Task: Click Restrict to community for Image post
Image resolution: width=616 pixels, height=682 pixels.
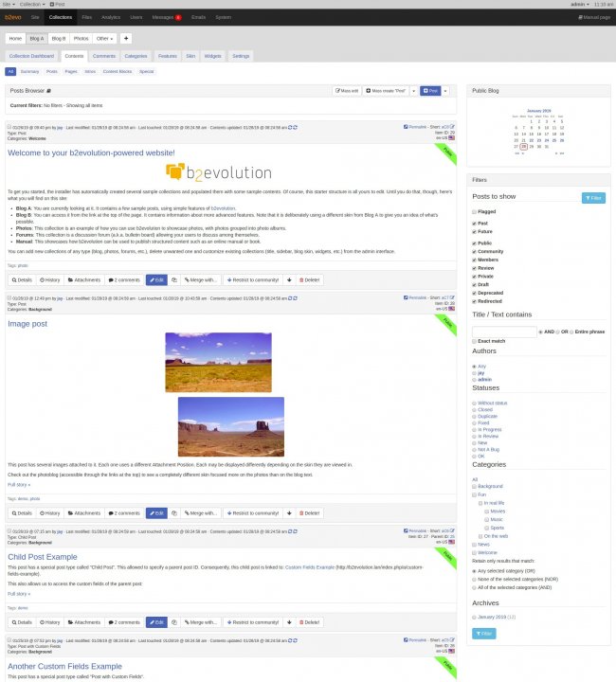Action: click(x=253, y=513)
